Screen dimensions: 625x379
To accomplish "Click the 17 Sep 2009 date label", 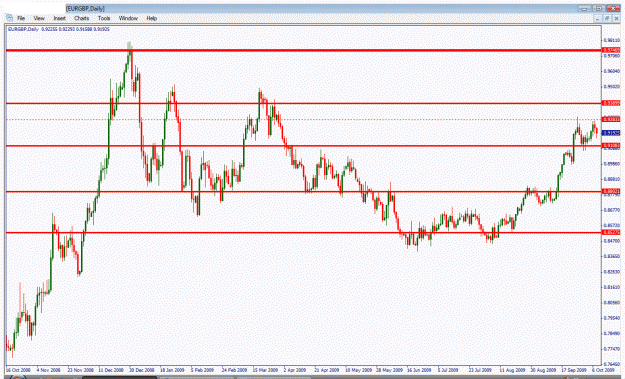I will 574,370.
